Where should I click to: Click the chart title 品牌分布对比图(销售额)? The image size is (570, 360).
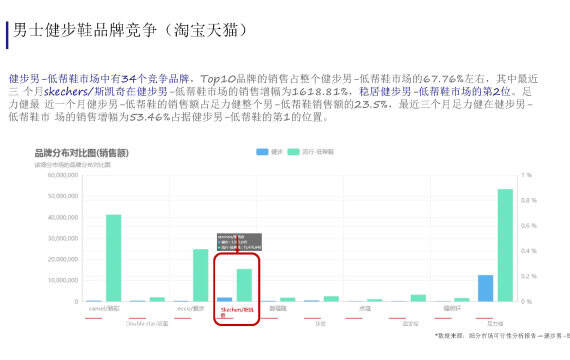[x=81, y=153]
